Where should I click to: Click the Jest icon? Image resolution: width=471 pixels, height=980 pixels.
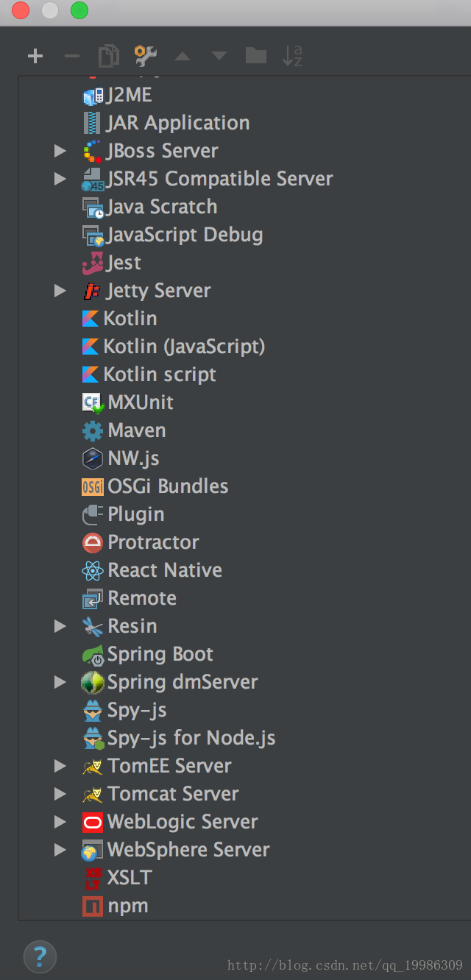coord(93,263)
